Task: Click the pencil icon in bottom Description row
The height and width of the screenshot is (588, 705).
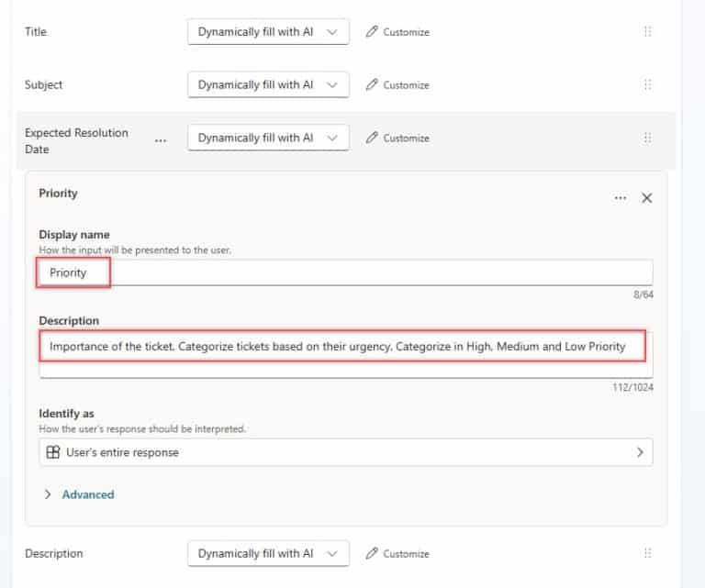Action: pos(372,554)
